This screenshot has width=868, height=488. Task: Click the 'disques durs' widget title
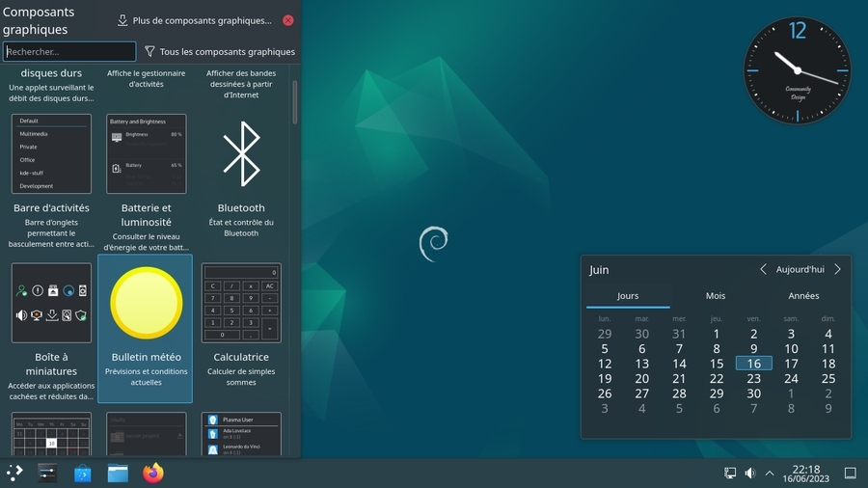click(51, 73)
